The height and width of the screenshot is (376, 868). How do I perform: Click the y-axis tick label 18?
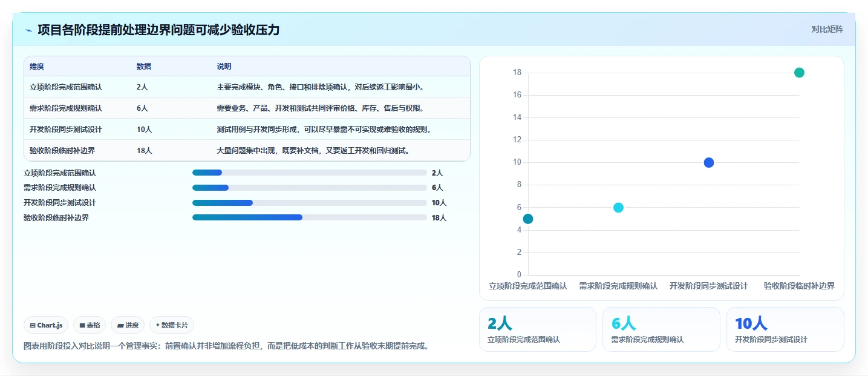click(x=517, y=73)
